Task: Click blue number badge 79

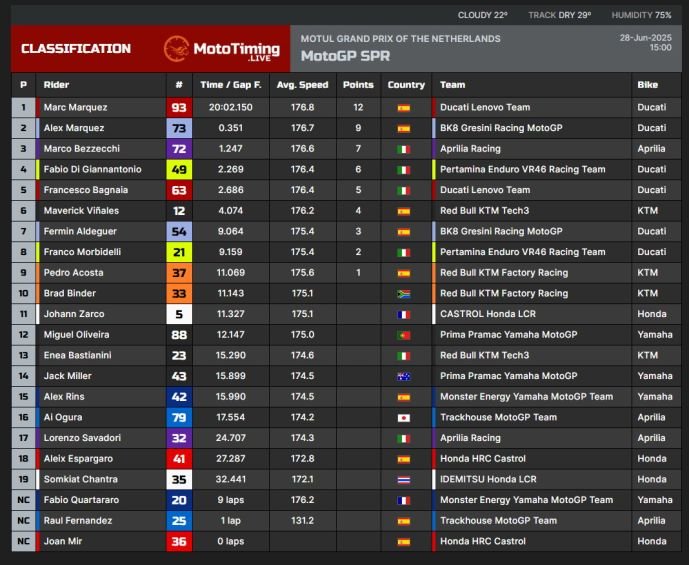Action: [179, 417]
